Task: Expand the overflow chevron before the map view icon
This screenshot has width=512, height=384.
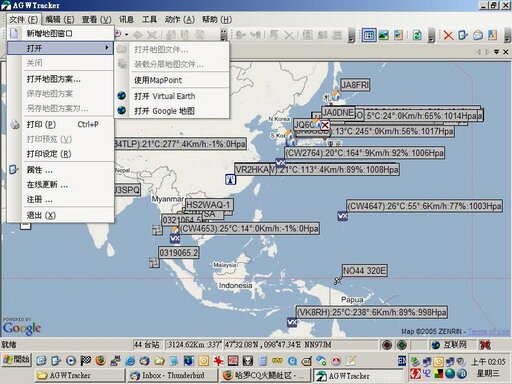Action: pyautogui.click(x=351, y=35)
